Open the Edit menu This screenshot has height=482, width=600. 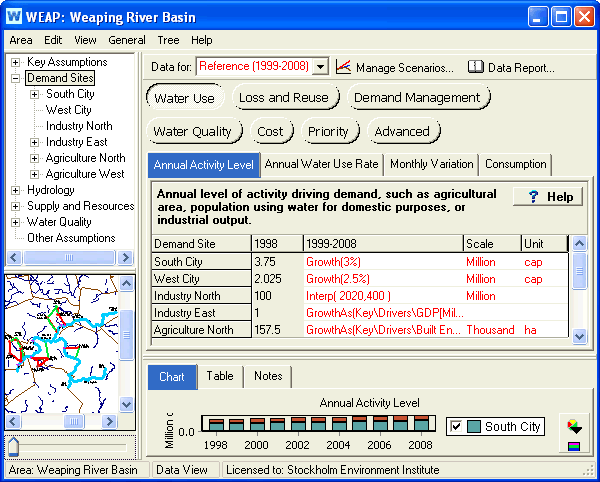53,40
